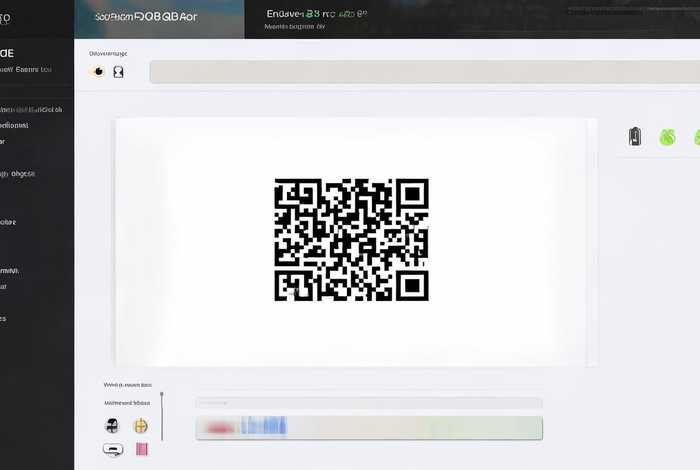Select the first sidebar item under the divider
The height and width of the screenshot is (470, 700).
click(32, 109)
